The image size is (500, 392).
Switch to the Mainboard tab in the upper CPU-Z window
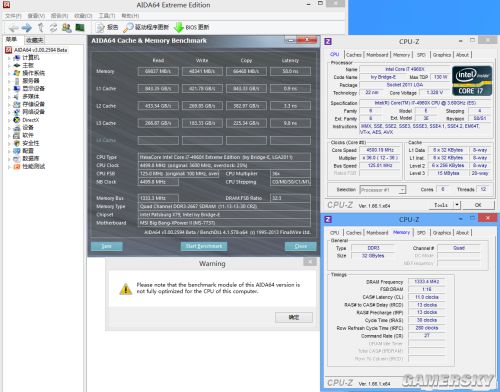[x=377, y=55]
